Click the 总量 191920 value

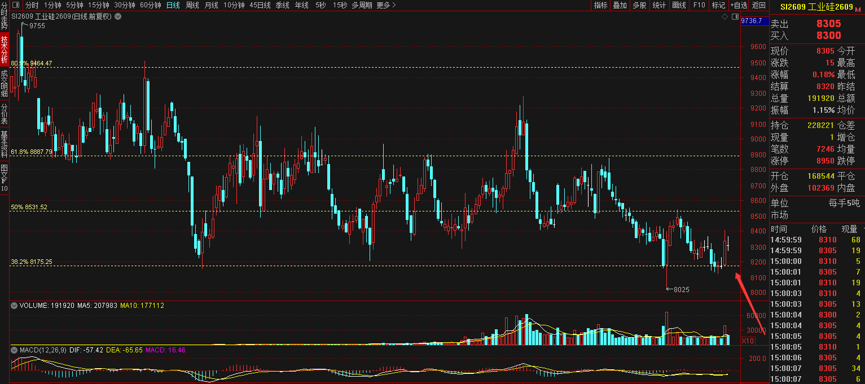click(821, 98)
